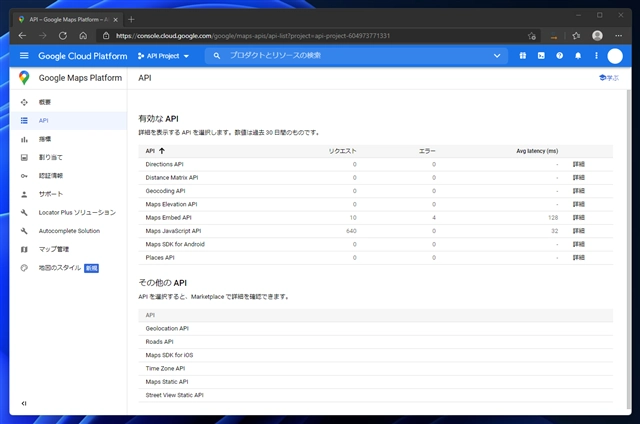640x424 pixels.
Task: Open a new browser tab with plus
Action: tap(131, 19)
